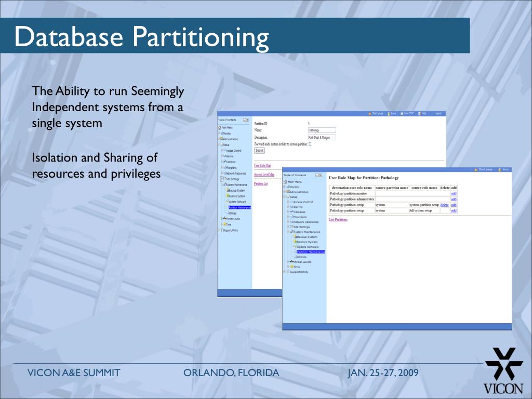Click the Site Settings icon in the User Role Map window tree

pyautogui.click(x=291, y=227)
